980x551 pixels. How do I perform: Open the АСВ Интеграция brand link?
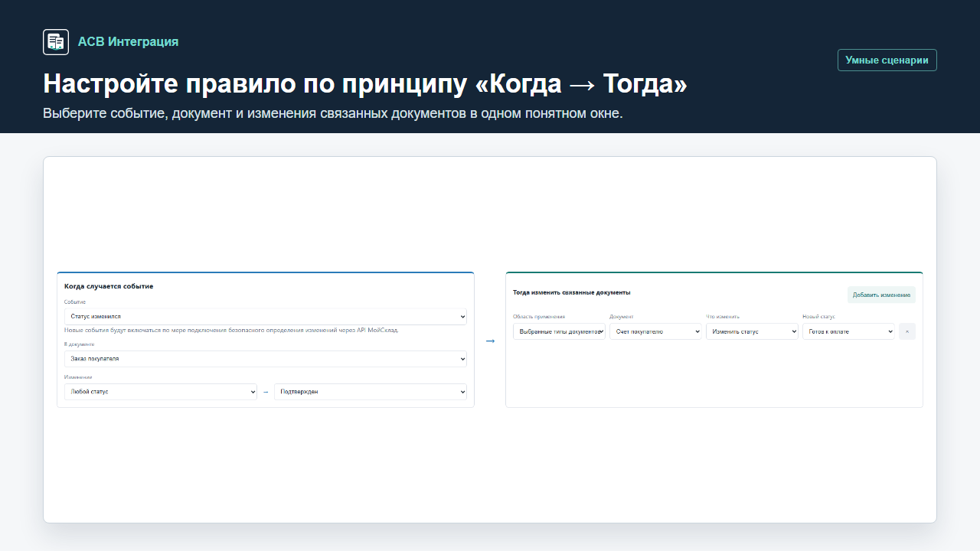[x=128, y=42]
